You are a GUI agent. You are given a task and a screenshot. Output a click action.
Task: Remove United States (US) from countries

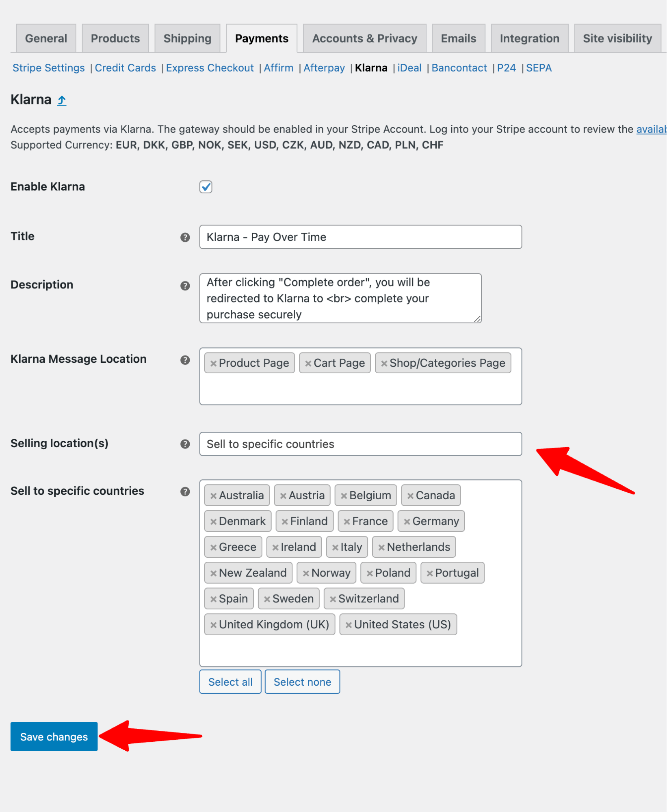[x=349, y=625]
